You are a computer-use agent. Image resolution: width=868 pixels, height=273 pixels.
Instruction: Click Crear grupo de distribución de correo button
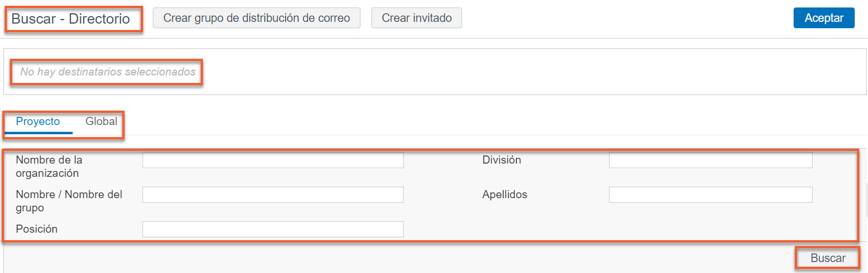click(257, 18)
